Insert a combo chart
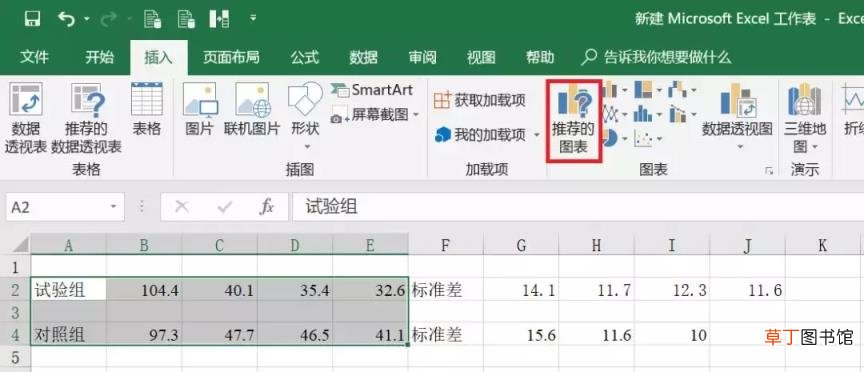The image size is (864, 372). tap(682, 115)
